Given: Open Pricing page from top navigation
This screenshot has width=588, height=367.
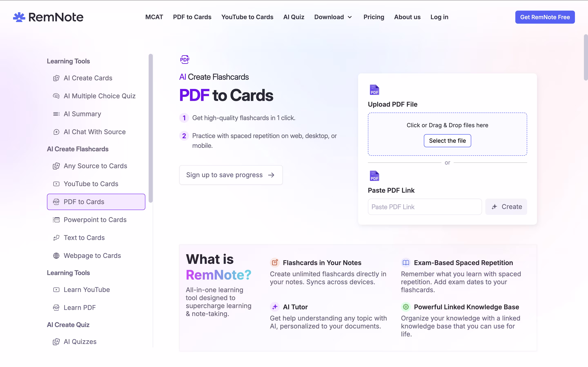Looking at the screenshot, I should coord(374,17).
